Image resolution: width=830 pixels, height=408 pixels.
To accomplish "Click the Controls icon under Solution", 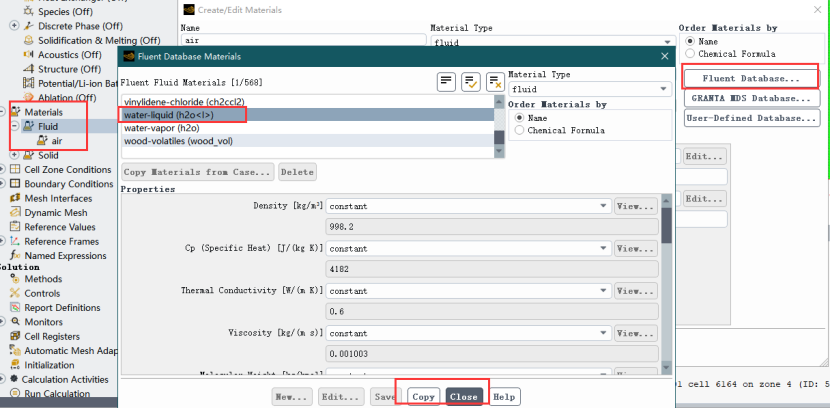I will 15,293.
